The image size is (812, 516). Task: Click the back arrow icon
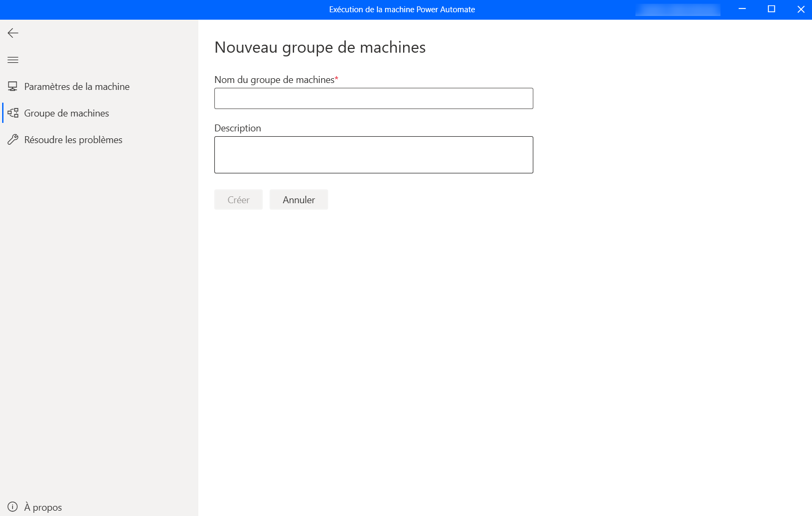click(x=13, y=33)
